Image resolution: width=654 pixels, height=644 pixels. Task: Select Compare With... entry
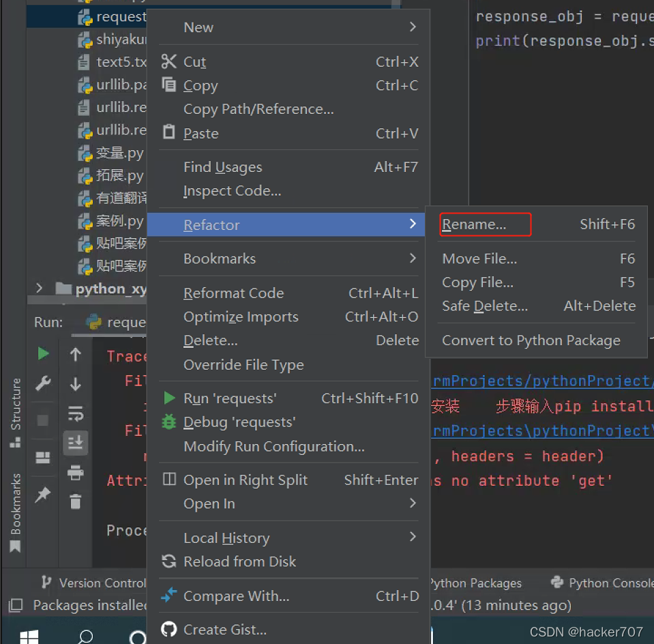288,596
